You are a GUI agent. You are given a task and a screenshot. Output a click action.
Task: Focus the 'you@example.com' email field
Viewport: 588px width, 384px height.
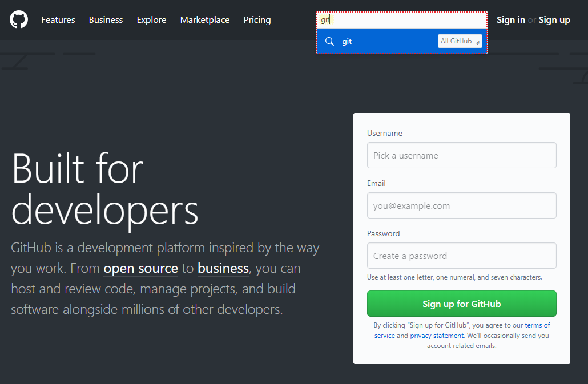pos(462,205)
